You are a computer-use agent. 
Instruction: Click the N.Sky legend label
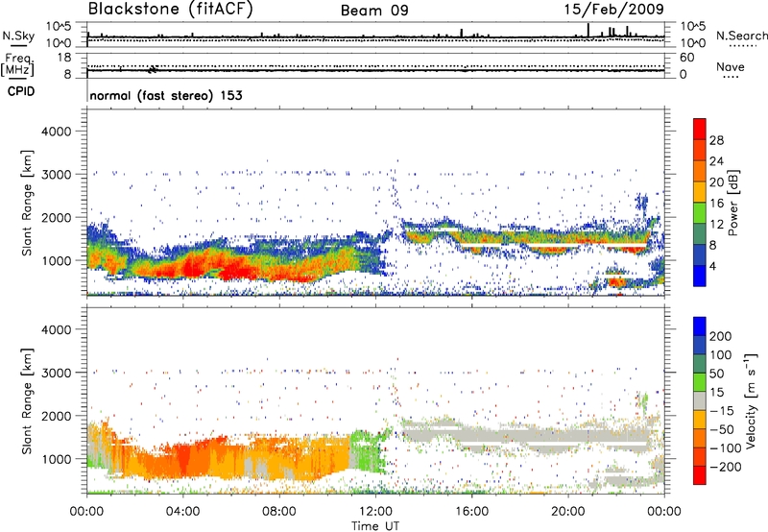click(18, 36)
